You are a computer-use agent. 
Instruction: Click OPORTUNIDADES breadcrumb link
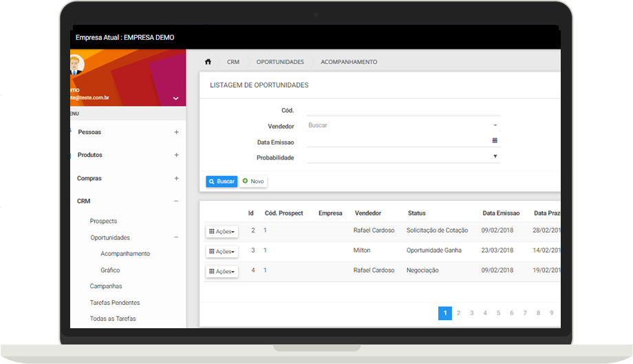pyautogui.click(x=280, y=62)
